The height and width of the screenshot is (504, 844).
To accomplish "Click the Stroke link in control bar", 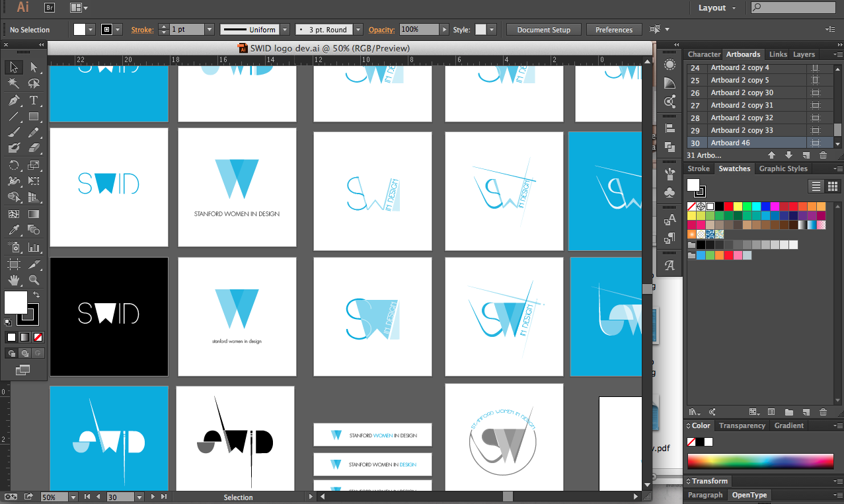I will pos(142,30).
